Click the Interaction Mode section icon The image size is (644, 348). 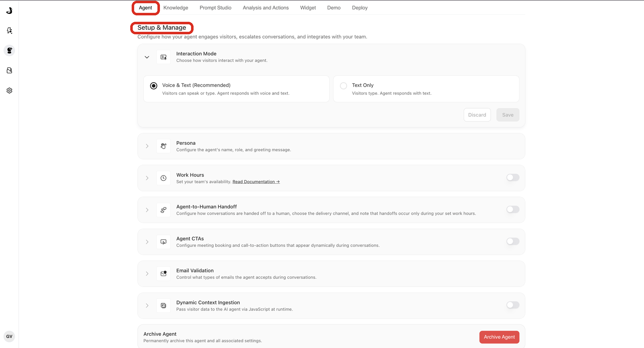tap(164, 57)
